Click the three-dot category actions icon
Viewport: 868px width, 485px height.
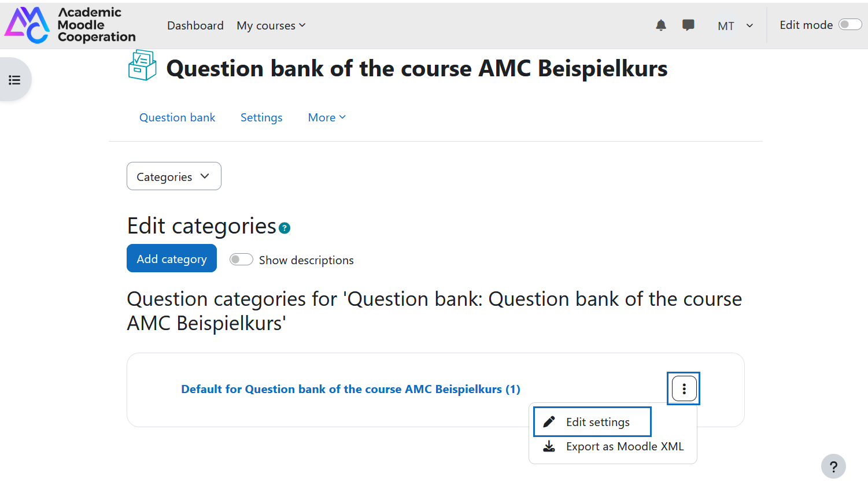pos(684,388)
